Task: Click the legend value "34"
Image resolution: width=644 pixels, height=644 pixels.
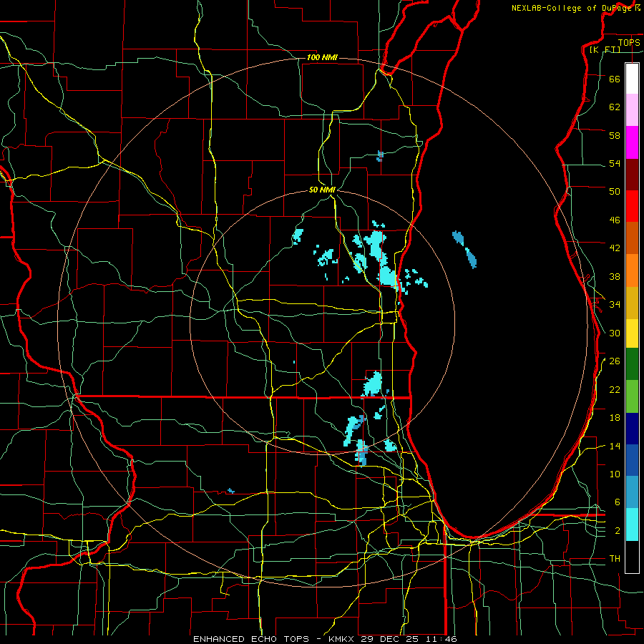Action: coord(615,305)
